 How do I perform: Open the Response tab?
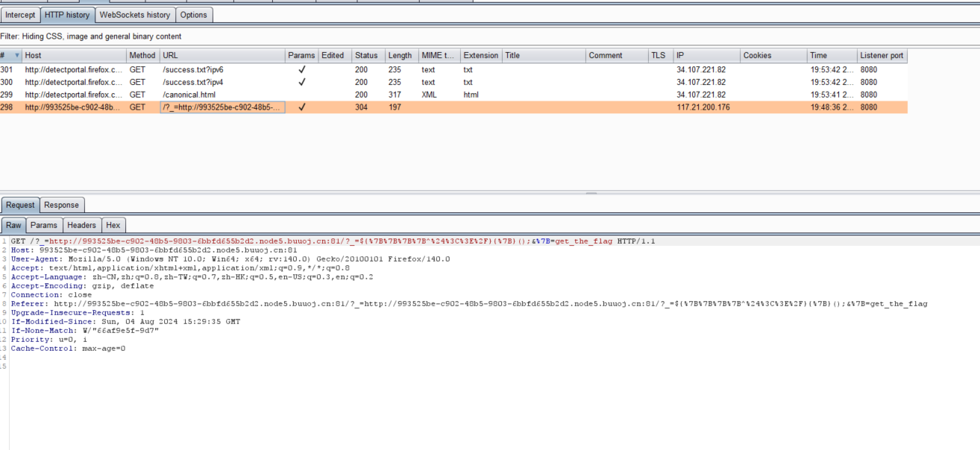[61, 205]
